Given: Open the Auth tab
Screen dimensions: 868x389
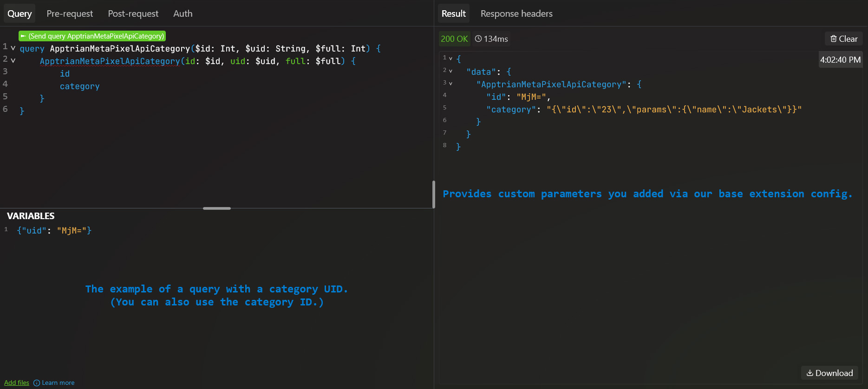Looking at the screenshot, I should tap(183, 13).
